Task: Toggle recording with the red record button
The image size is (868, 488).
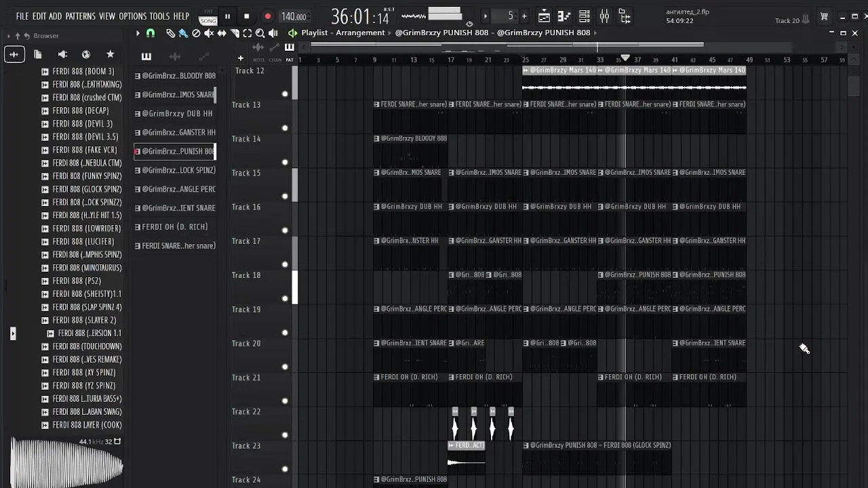Action: 268,16
